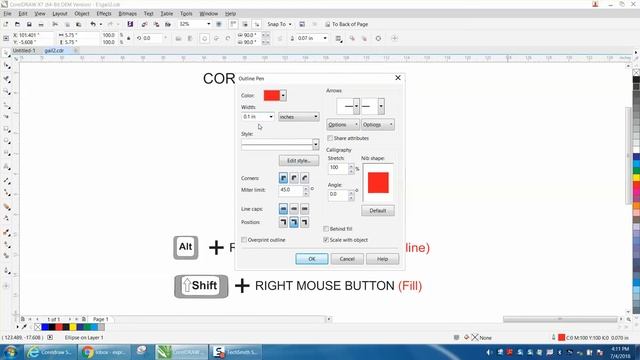
Task: Select the beveled corners icon
Action: point(304,178)
